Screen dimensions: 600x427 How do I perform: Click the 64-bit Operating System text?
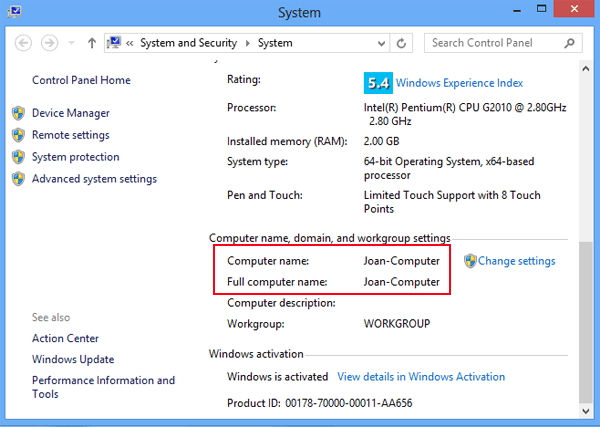[x=449, y=168]
